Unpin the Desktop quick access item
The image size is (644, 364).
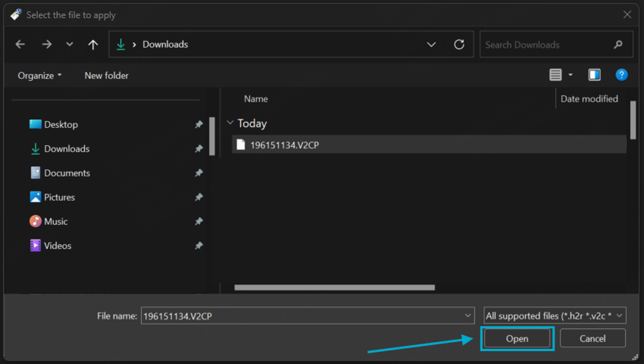coord(198,125)
